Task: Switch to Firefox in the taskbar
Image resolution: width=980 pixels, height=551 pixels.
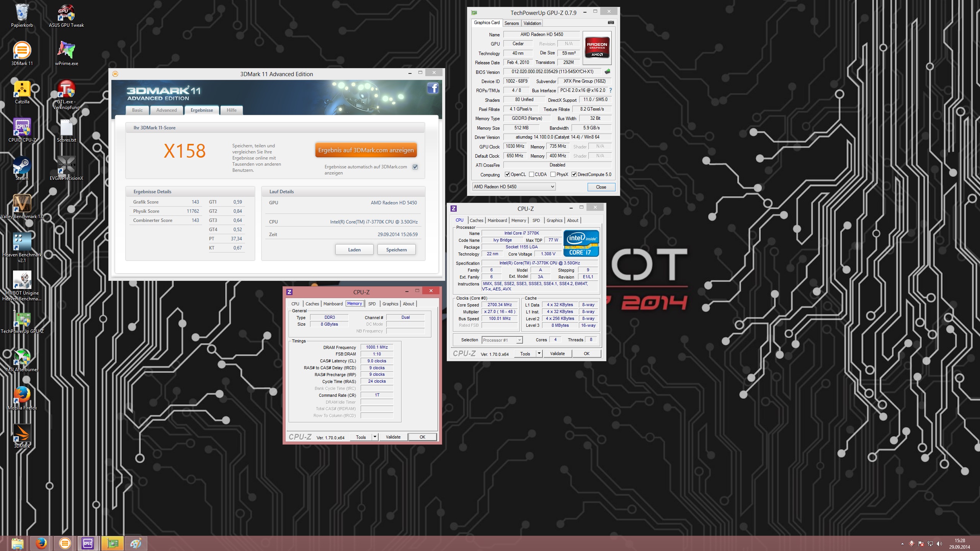Action: pyautogui.click(x=41, y=543)
